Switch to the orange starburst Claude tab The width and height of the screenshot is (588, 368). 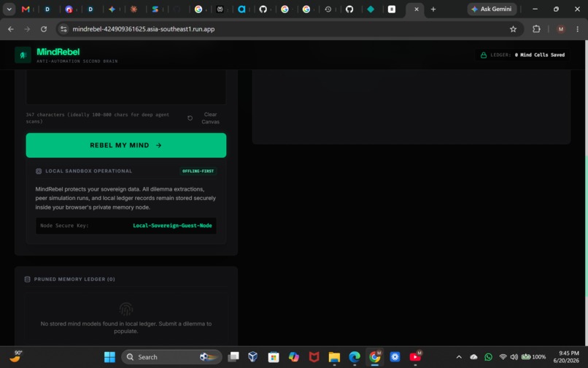click(x=134, y=9)
